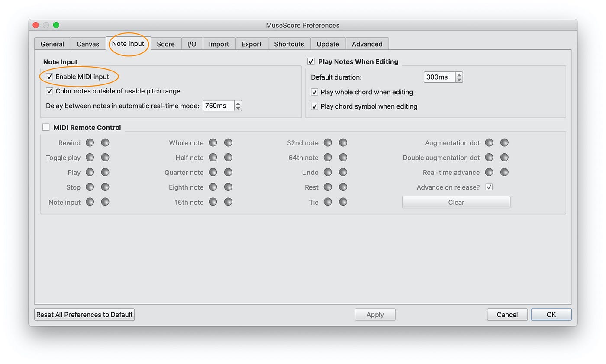
Task: Uncheck Play whole chord when editing
Action: 314,92
